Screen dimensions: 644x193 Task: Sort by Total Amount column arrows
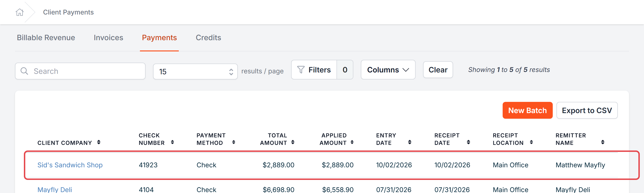[x=293, y=142]
